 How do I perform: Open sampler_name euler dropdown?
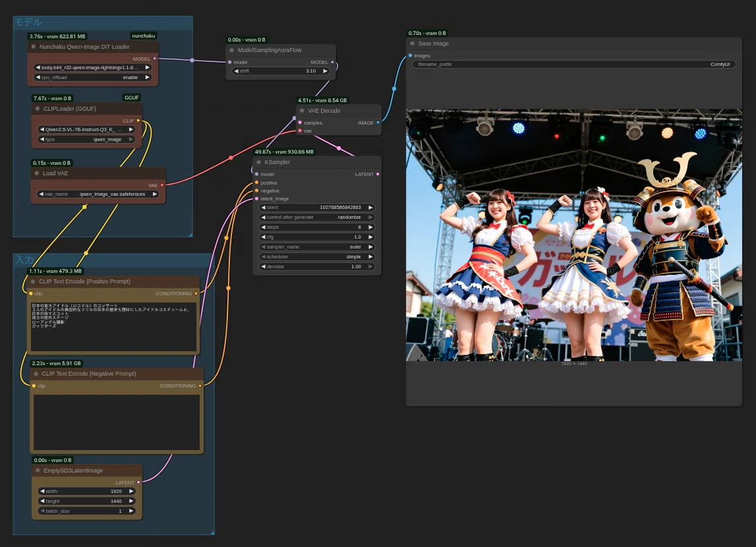coord(317,246)
